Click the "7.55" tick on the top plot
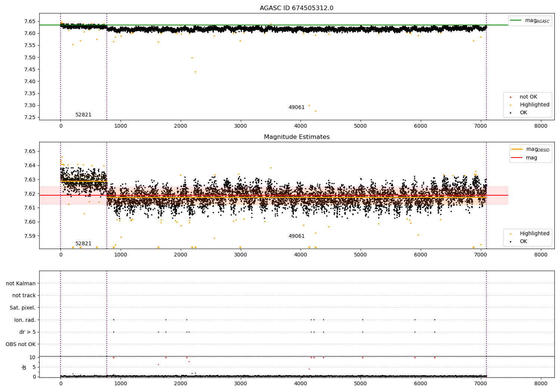 coord(29,46)
